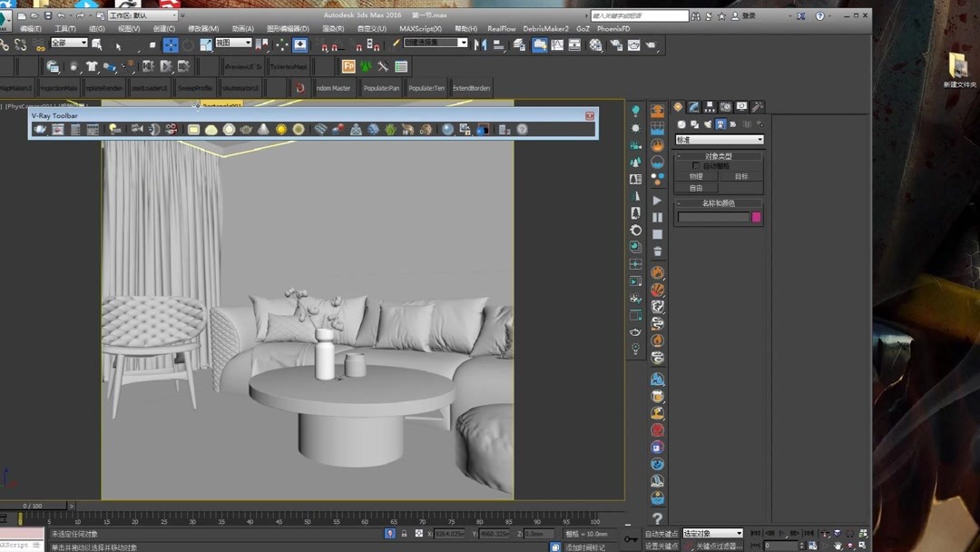Toggle the Snaps magnet icon on

(x=323, y=44)
